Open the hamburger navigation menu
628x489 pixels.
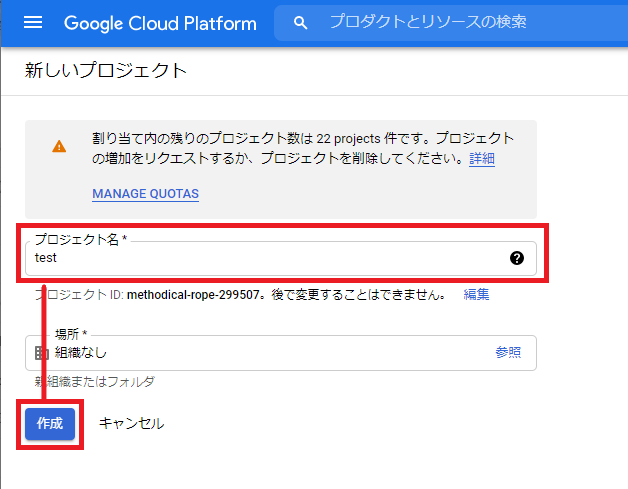pyautogui.click(x=33, y=22)
